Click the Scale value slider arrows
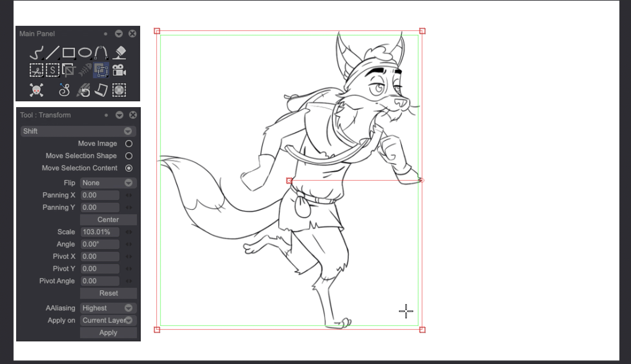 (129, 232)
